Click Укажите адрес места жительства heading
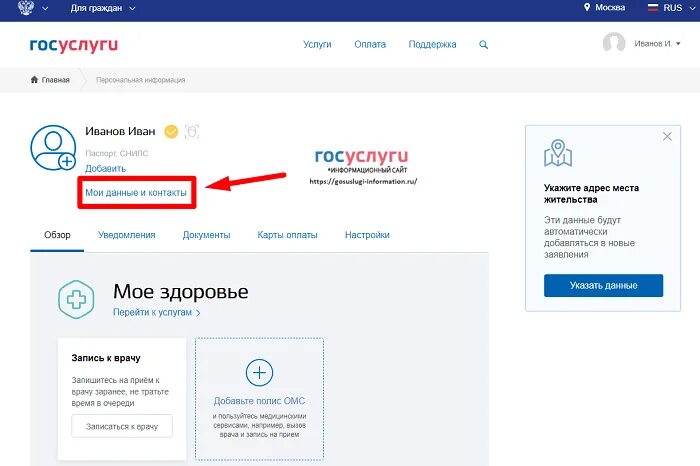This screenshot has width=700, height=466. pos(591,194)
